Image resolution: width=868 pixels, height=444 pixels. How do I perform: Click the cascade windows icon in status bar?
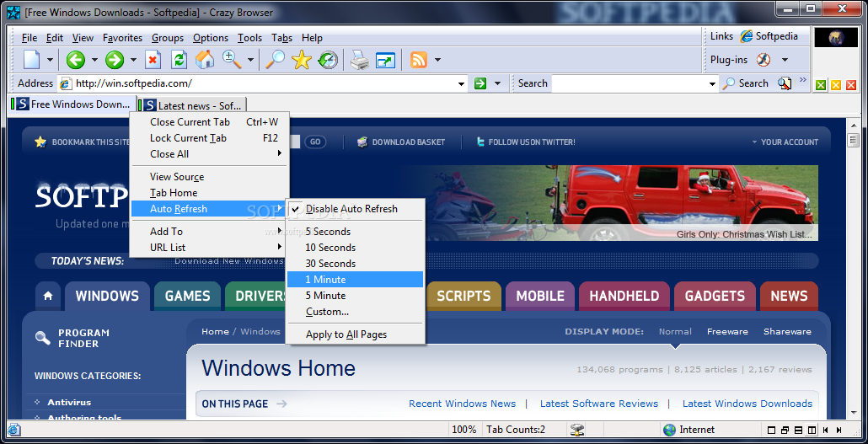(x=785, y=431)
